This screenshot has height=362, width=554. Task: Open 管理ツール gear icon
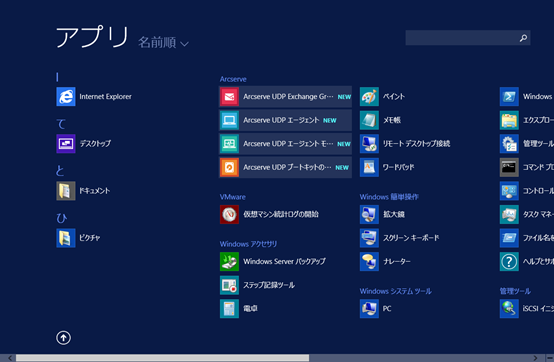point(509,144)
